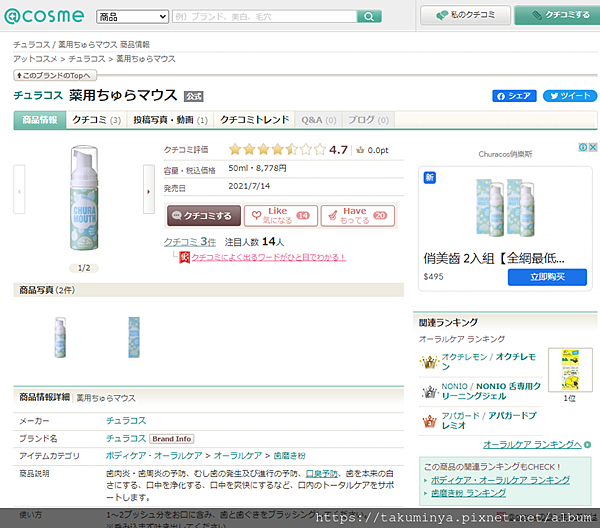Click the crown 0.0pt icon

360,150
